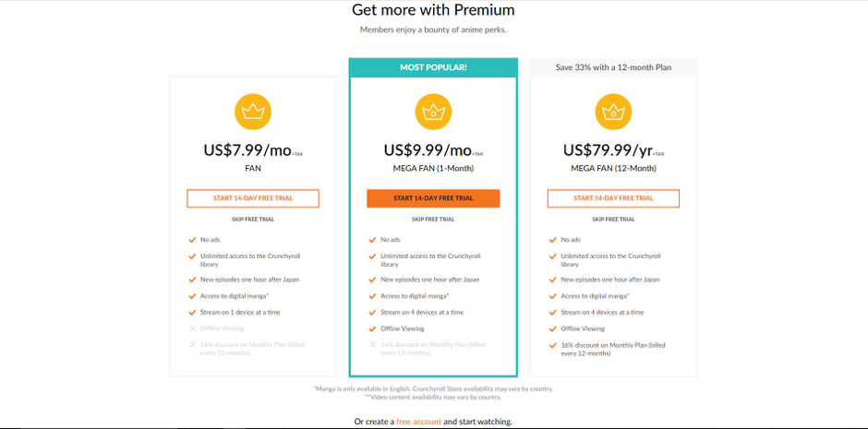The width and height of the screenshot is (868, 429).
Task: Click the MEGA FAN 1-Month crown icon
Action: pyautogui.click(x=433, y=112)
